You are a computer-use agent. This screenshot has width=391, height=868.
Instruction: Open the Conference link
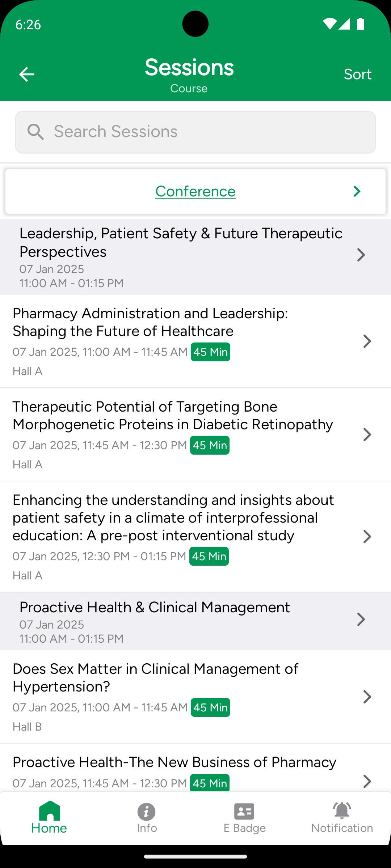195,191
